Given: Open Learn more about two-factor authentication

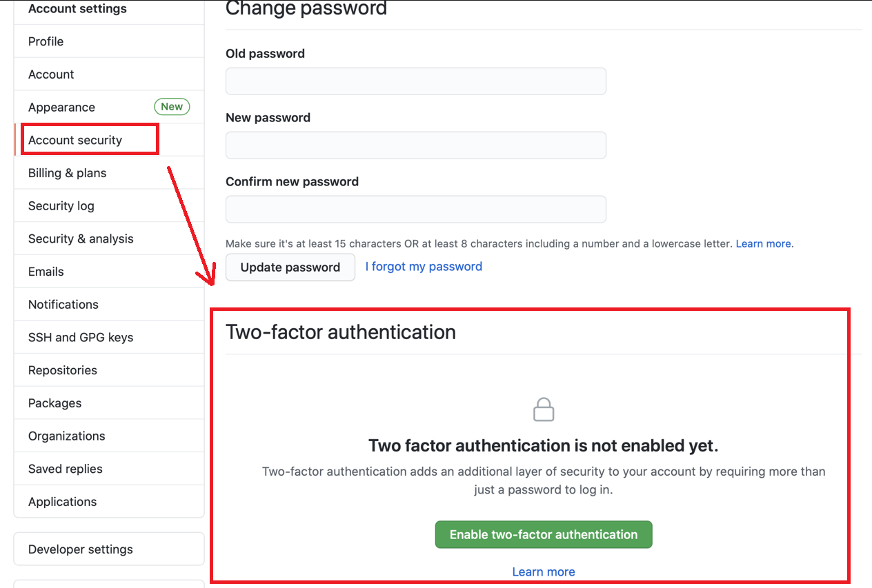Looking at the screenshot, I should click(x=543, y=571).
